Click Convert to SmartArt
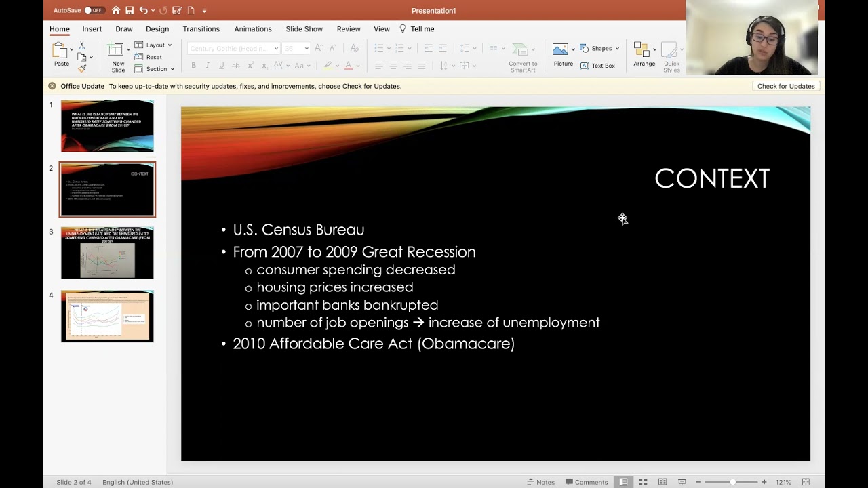Image resolution: width=868 pixels, height=488 pixels. pyautogui.click(x=523, y=58)
